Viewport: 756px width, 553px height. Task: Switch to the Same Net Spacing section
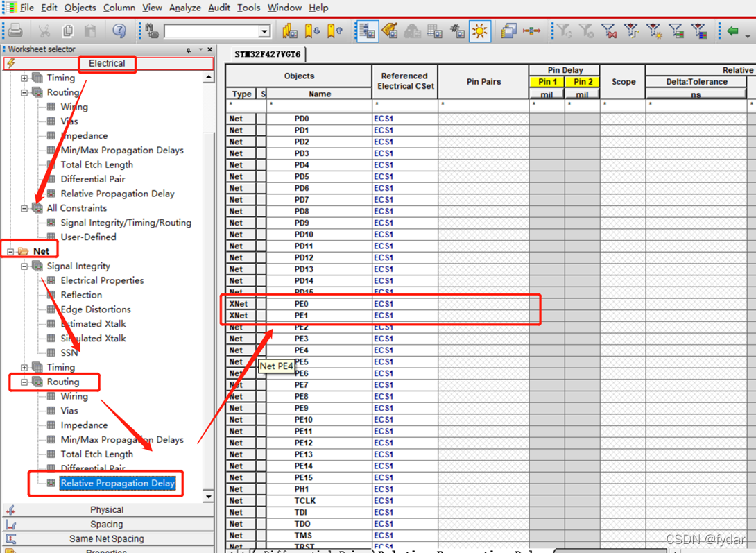coord(108,538)
